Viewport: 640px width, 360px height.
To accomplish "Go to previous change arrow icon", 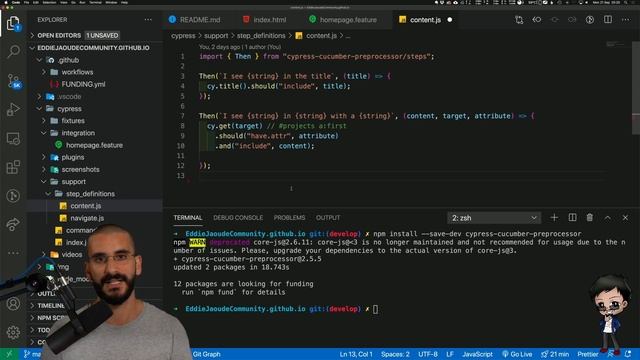I will click(537, 20).
